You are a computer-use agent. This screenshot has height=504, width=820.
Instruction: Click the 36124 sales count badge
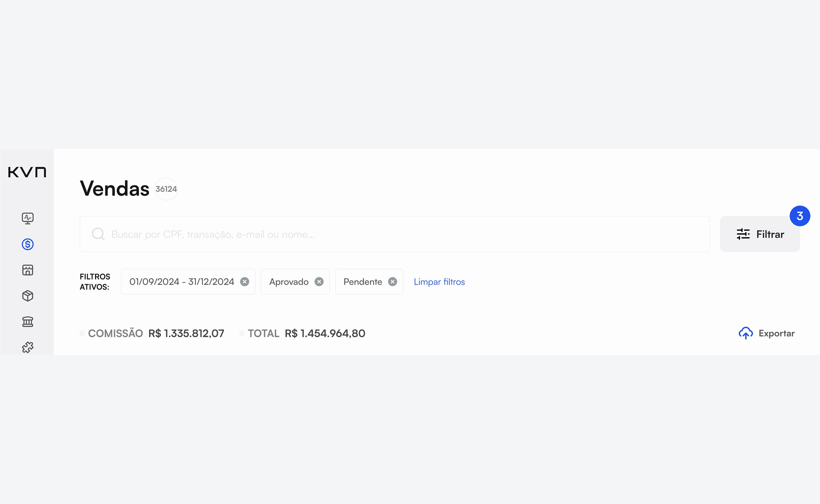[x=166, y=189]
